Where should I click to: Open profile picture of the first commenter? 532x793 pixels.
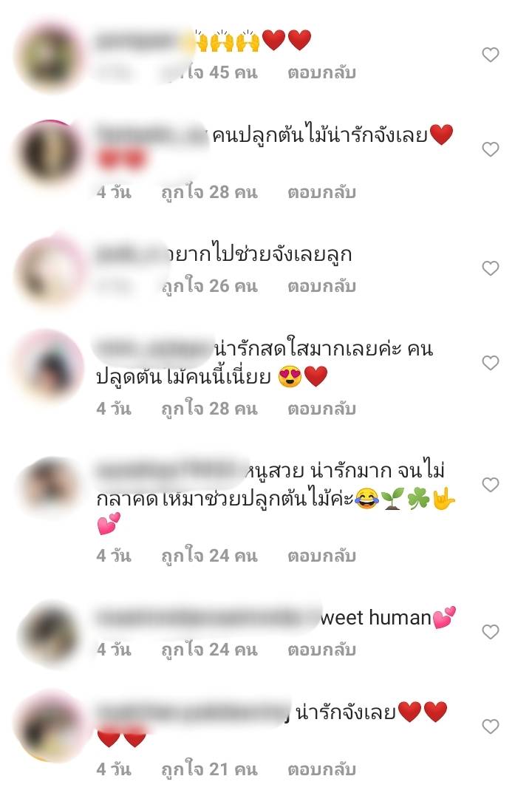[49, 55]
